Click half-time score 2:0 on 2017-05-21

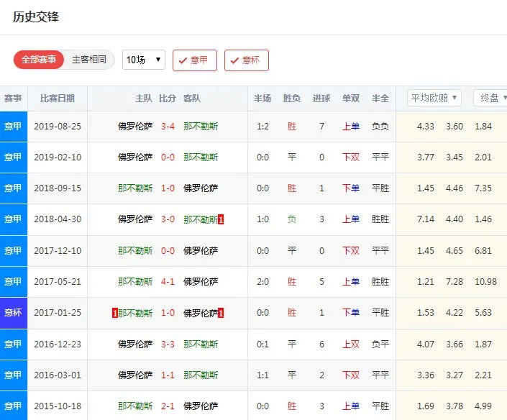(x=262, y=282)
